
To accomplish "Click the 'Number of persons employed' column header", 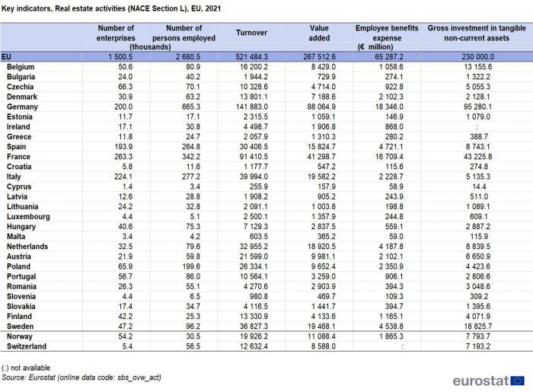I will [x=184, y=33].
